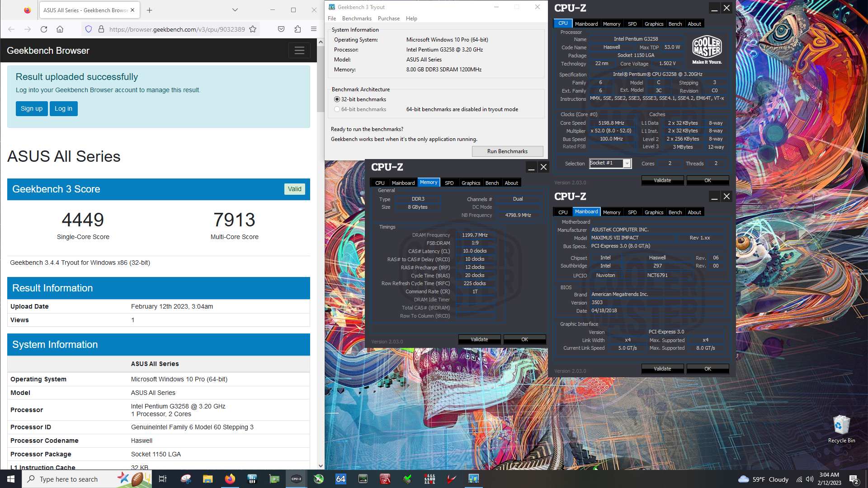868x488 pixels.
Task: Click the taskbar clock showing 3:04 AM
Action: point(829,479)
